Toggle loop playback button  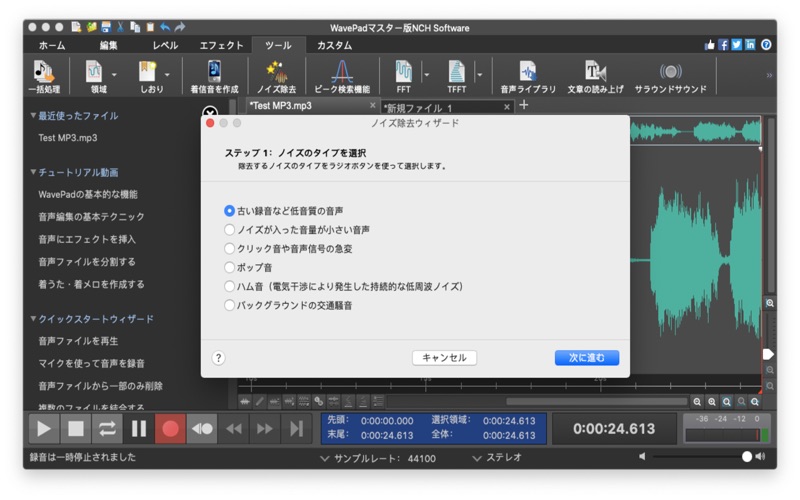[107, 429]
